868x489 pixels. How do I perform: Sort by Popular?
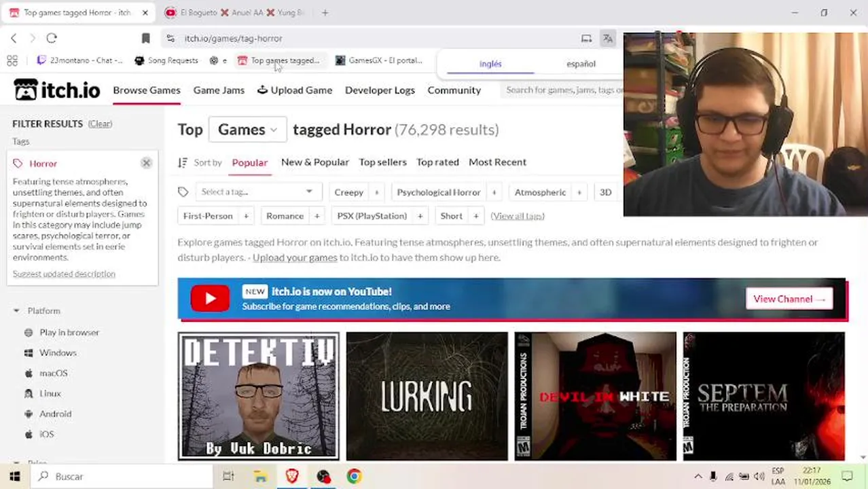(250, 162)
